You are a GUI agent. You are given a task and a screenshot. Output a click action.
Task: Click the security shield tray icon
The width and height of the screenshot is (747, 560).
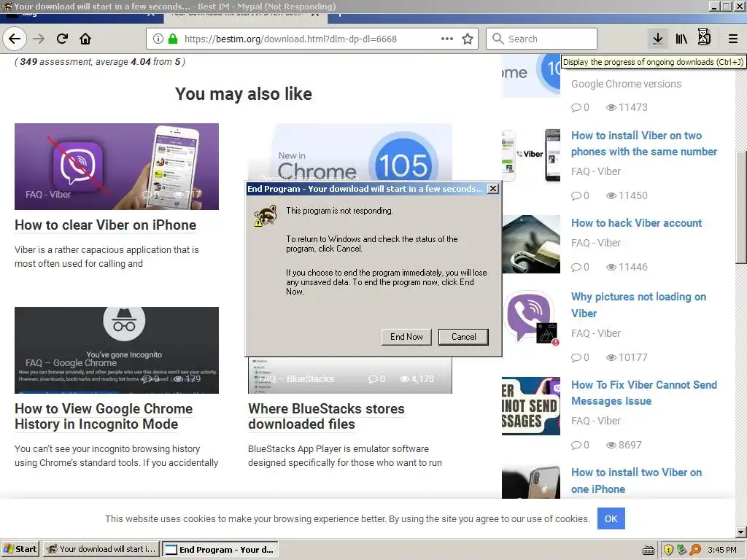(668, 550)
